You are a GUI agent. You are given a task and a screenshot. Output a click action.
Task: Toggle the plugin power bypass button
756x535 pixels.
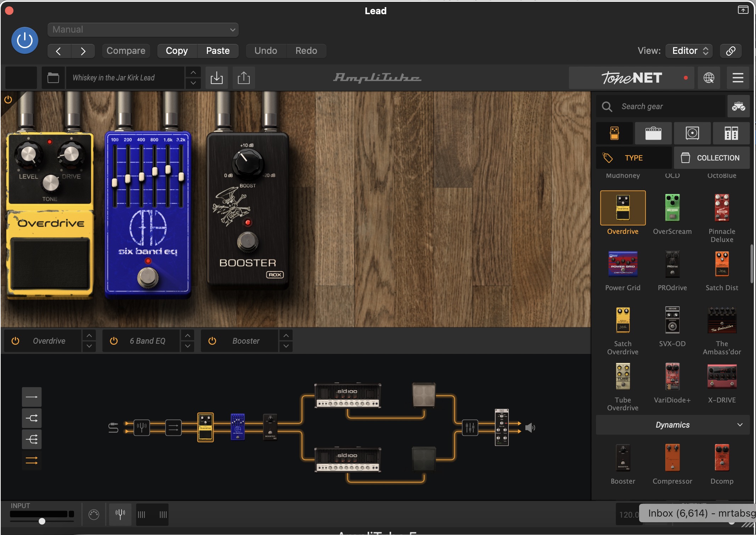(25, 41)
